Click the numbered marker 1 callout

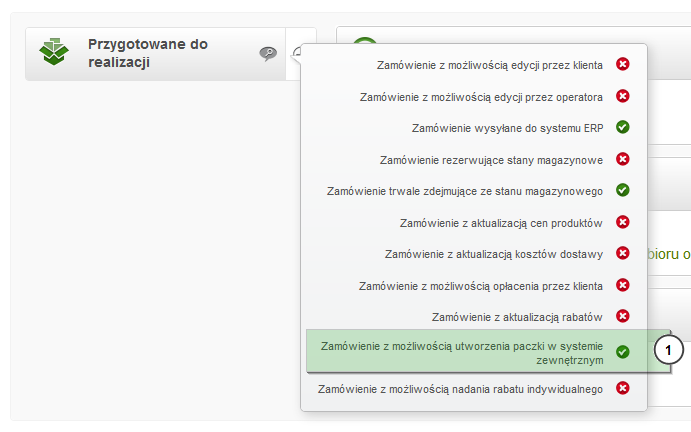(x=669, y=350)
